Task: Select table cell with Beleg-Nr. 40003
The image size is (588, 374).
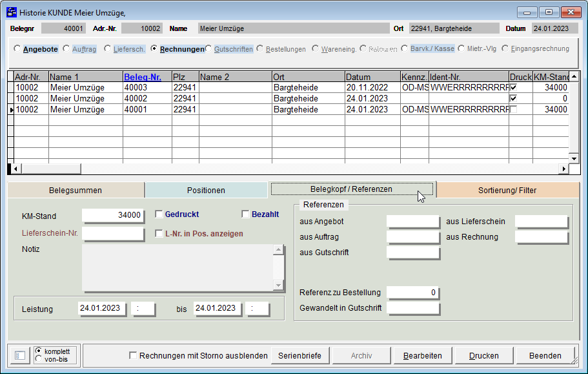Action: (x=147, y=87)
